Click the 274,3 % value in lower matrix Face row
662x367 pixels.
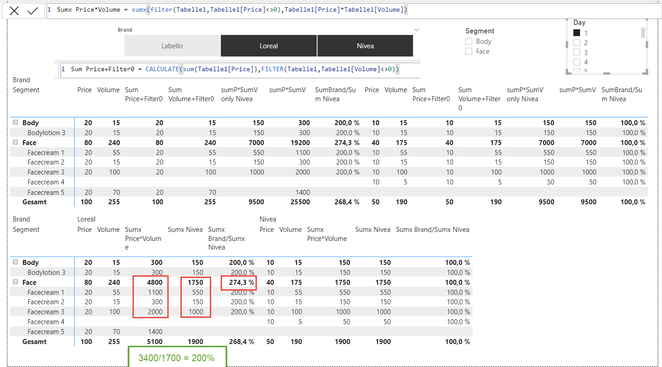coord(241,283)
